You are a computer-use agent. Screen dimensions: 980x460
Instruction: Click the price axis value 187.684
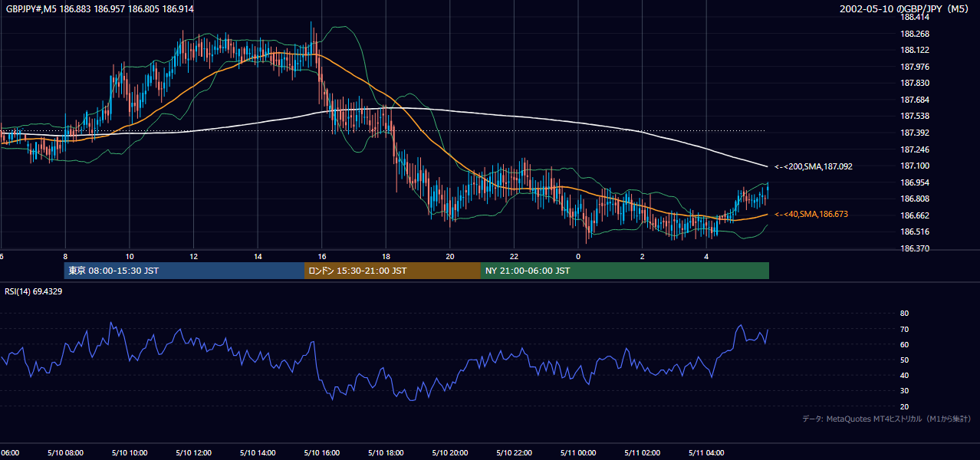click(x=915, y=100)
